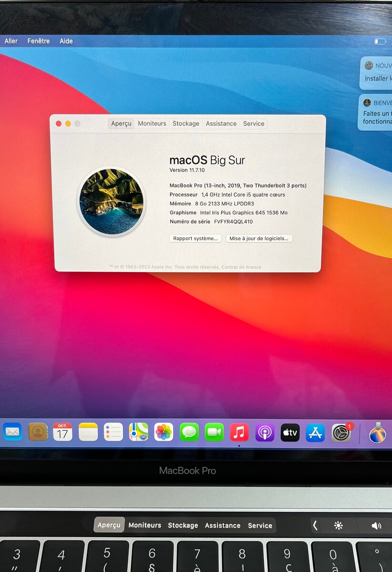Screen dimensions: 392x572
Task: Open the App Store icon
Action: pyautogui.click(x=315, y=432)
